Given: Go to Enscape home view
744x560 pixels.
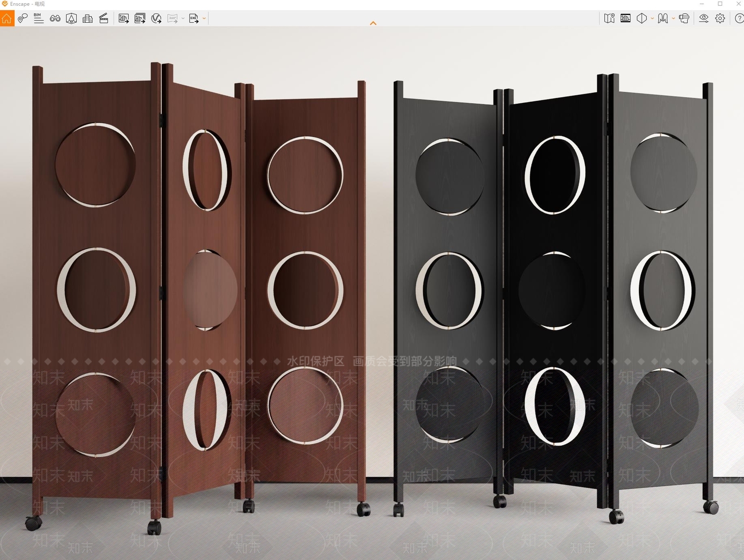Looking at the screenshot, I should pos(7,19).
